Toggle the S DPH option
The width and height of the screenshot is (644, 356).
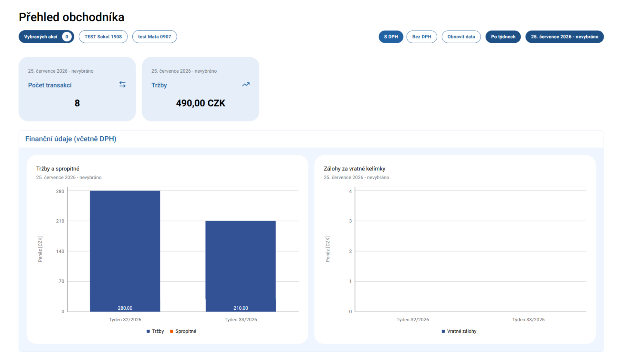coord(391,37)
